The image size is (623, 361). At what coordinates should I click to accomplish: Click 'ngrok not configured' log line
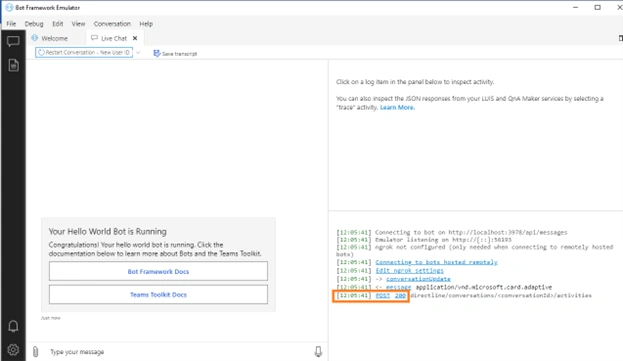[x=475, y=251]
